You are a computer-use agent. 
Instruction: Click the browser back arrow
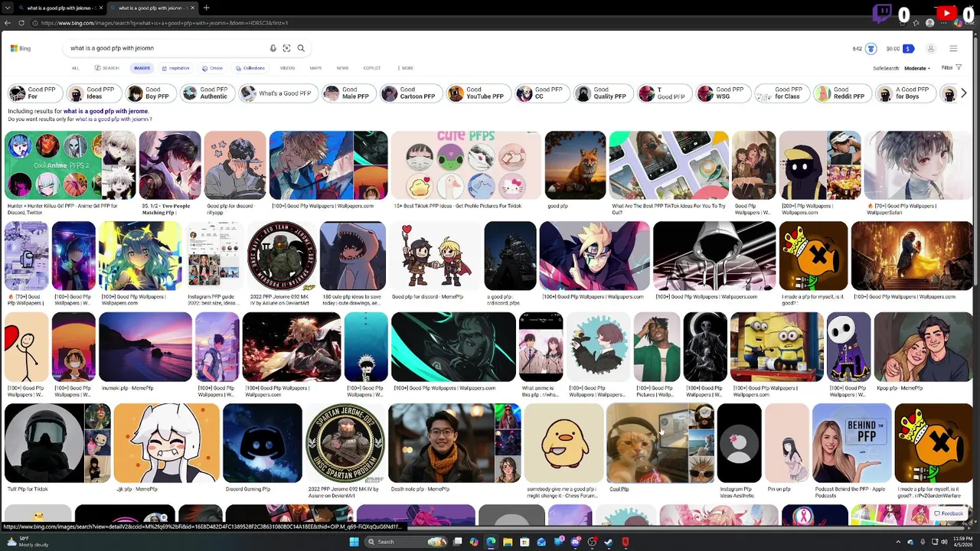(8, 23)
